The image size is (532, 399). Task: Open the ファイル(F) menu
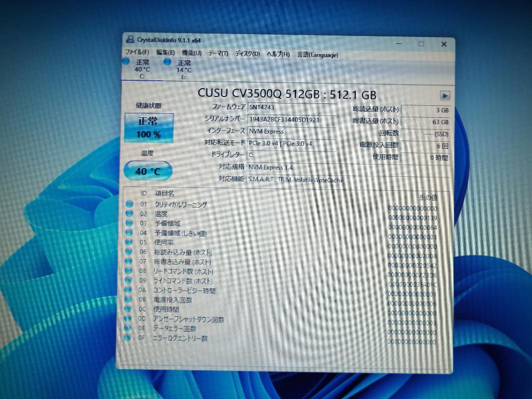[137, 52]
